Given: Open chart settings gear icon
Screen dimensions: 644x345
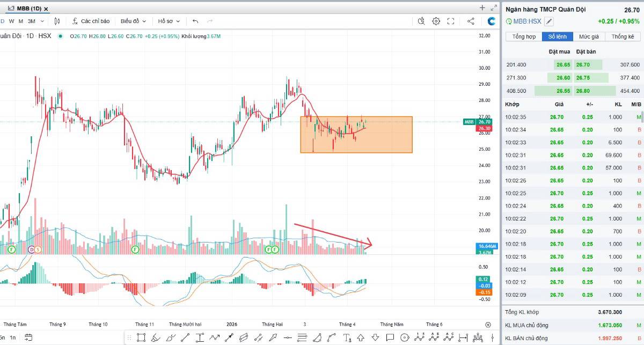Looking at the screenshot, I should pyautogui.click(x=436, y=21).
